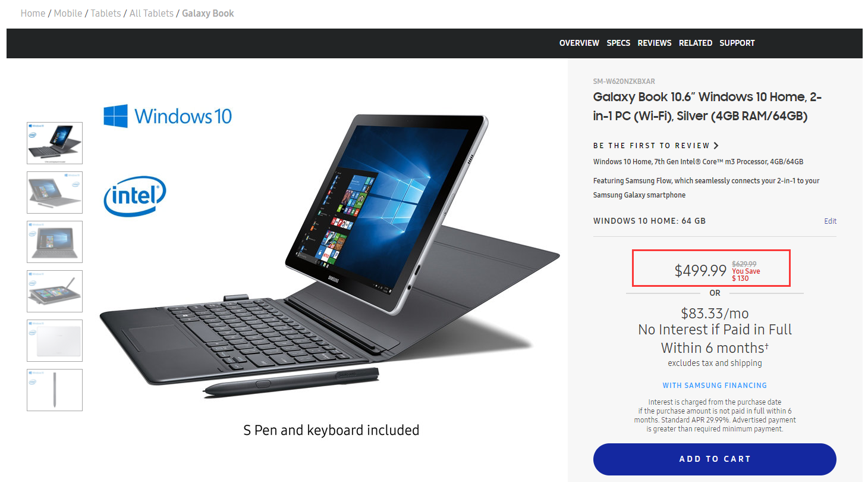The image size is (868, 482).
Task: Select the fourth thumbnail with S Pen
Action: click(x=55, y=291)
